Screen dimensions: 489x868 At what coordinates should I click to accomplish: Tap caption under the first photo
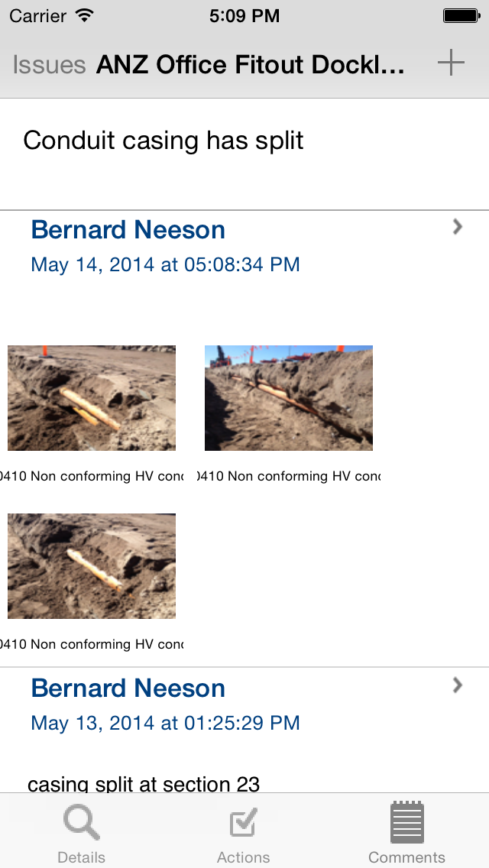[92, 476]
